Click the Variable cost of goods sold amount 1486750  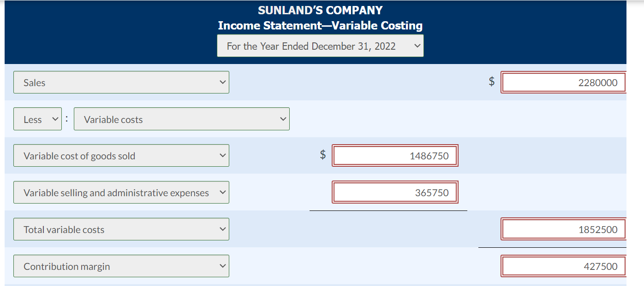coord(395,156)
